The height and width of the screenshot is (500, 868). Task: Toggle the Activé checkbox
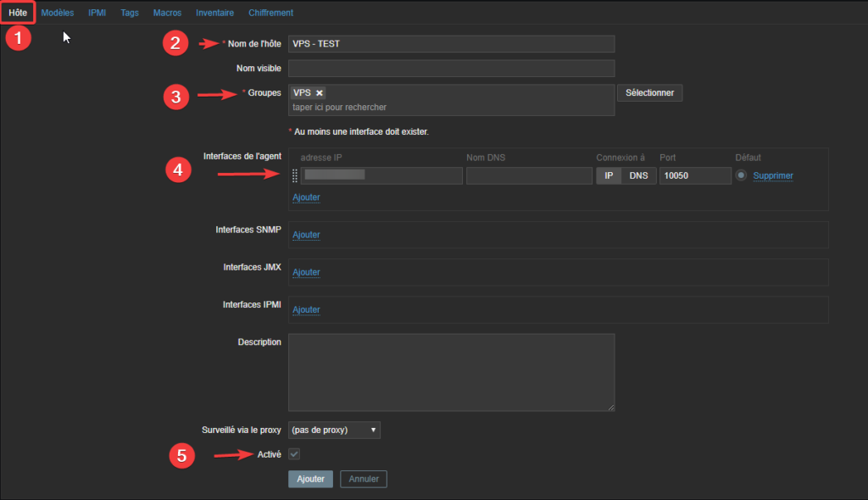point(294,454)
